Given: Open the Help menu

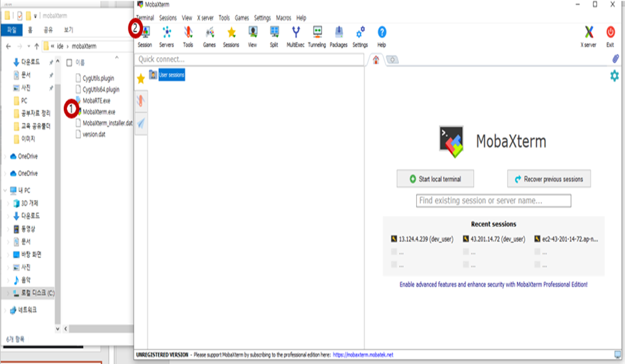Looking at the screenshot, I should (x=301, y=18).
